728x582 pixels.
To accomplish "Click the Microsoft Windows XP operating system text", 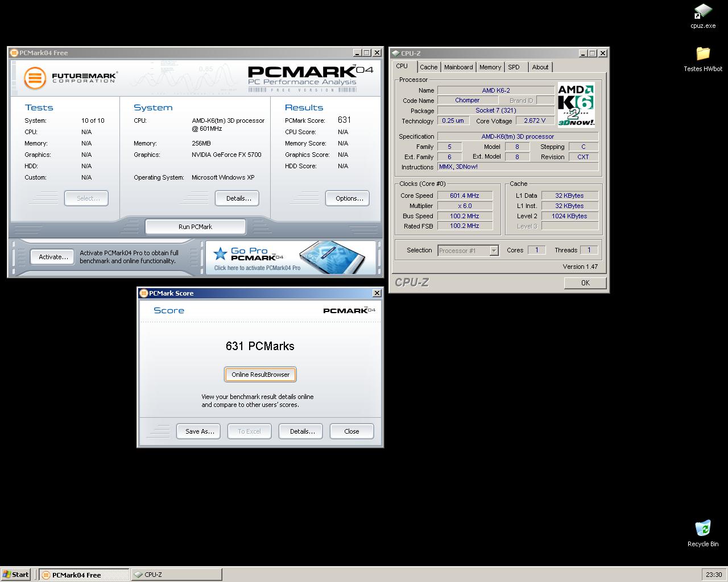I will pyautogui.click(x=223, y=177).
